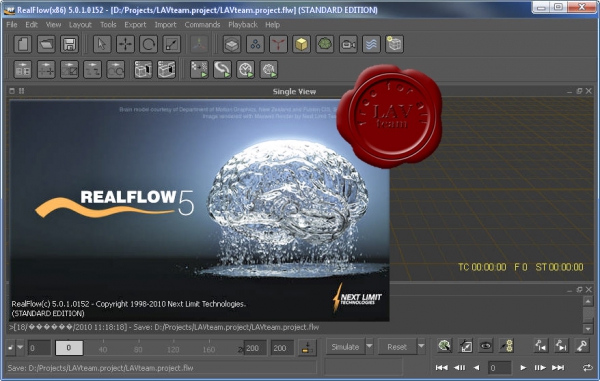Click the wireframe cube with yellow dot icon

(x=395, y=44)
